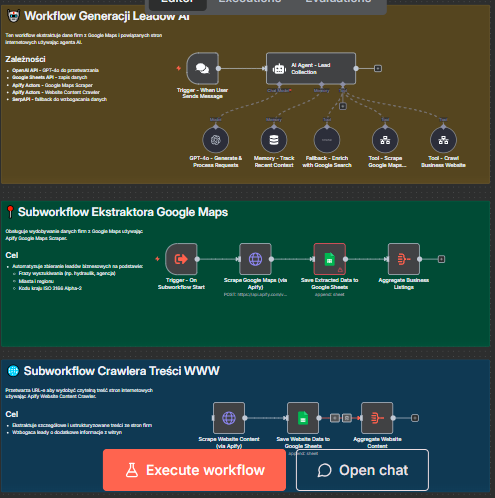Select Save Website Data to Google Sheets node
Screen dimensions: 495x498
point(303,418)
